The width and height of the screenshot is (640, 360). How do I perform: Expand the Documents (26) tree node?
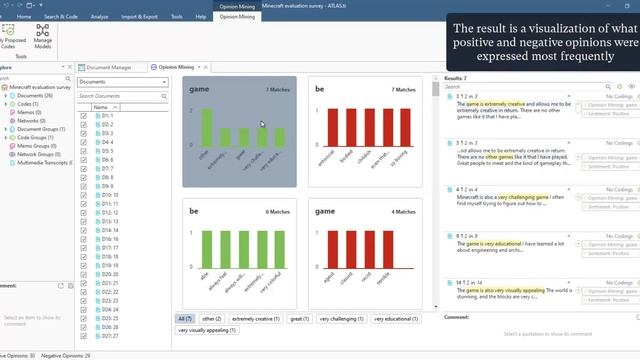pyautogui.click(x=6, y=96)
